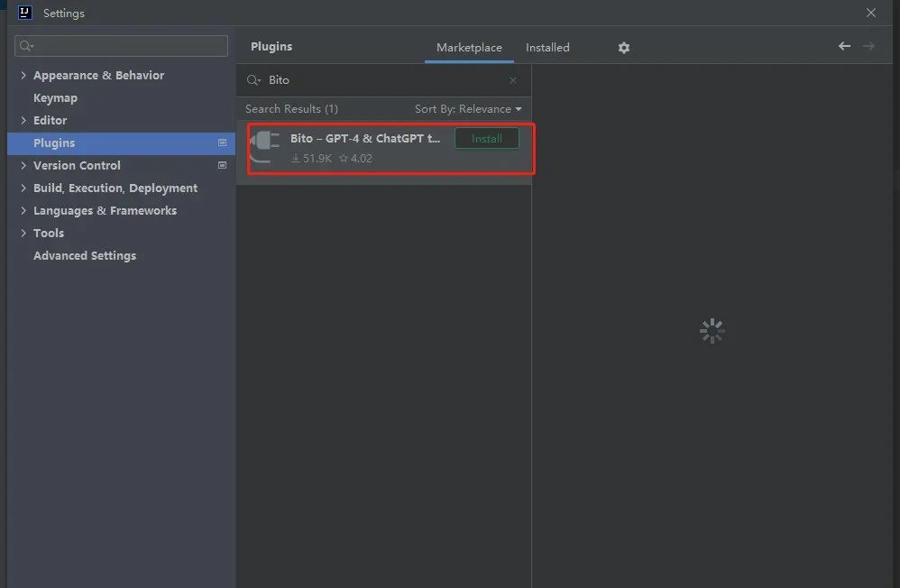Click the magnifier in settings search box
This screenshot has height=588, width=900.
pos(26,46)
